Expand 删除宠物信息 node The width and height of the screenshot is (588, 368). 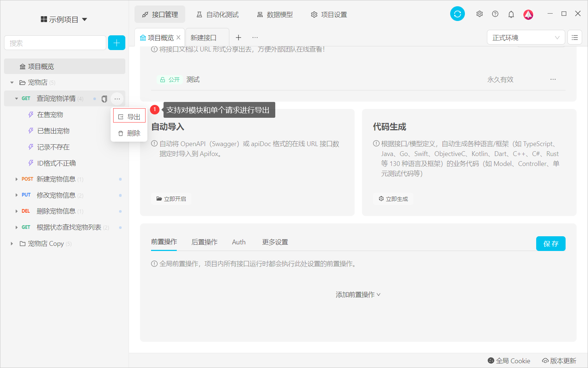point(17,211)
